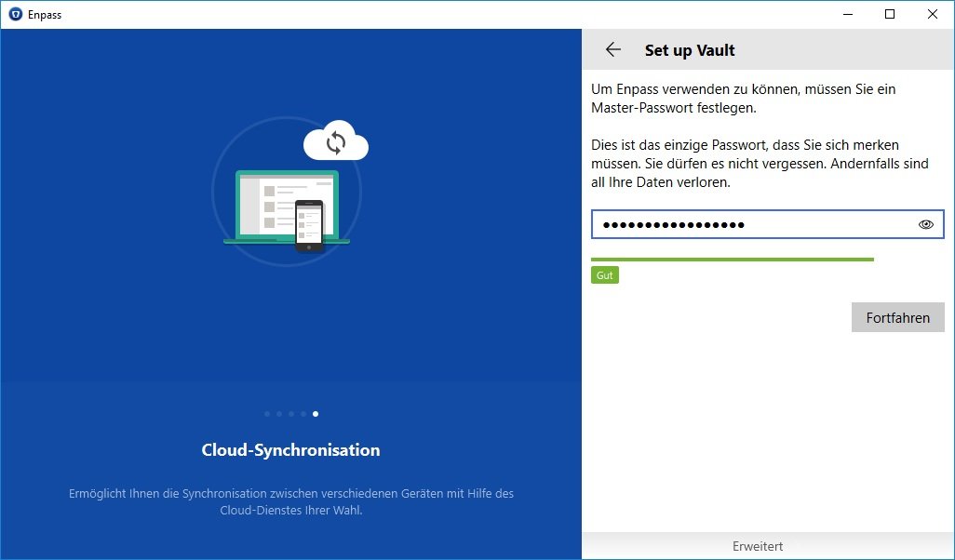The width and height of the screenshot is (955, 560).
Task: Show the master password with the eye icon
Action: coord(925,224)
